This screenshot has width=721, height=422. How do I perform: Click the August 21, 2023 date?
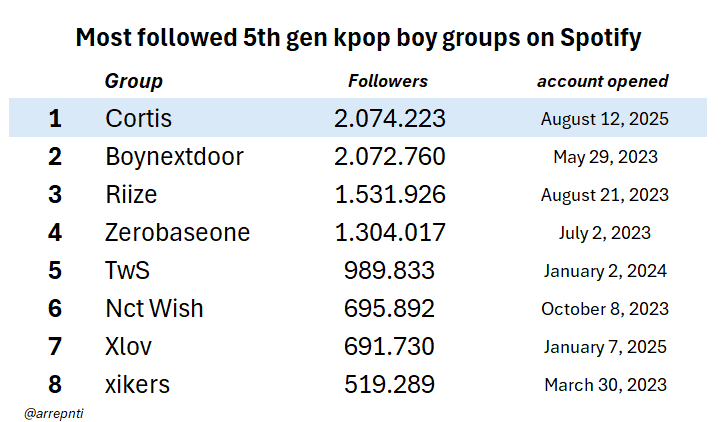(604, 195)
